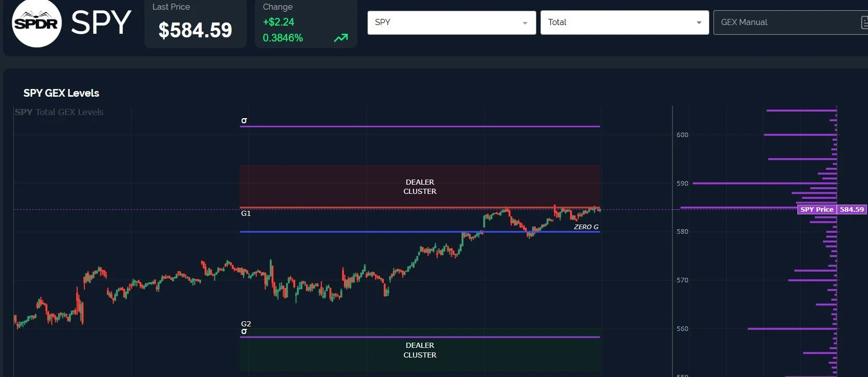Click the SPY GEX Levels heading
Viewport: 868px width, 377px height.
click(61, 93)
